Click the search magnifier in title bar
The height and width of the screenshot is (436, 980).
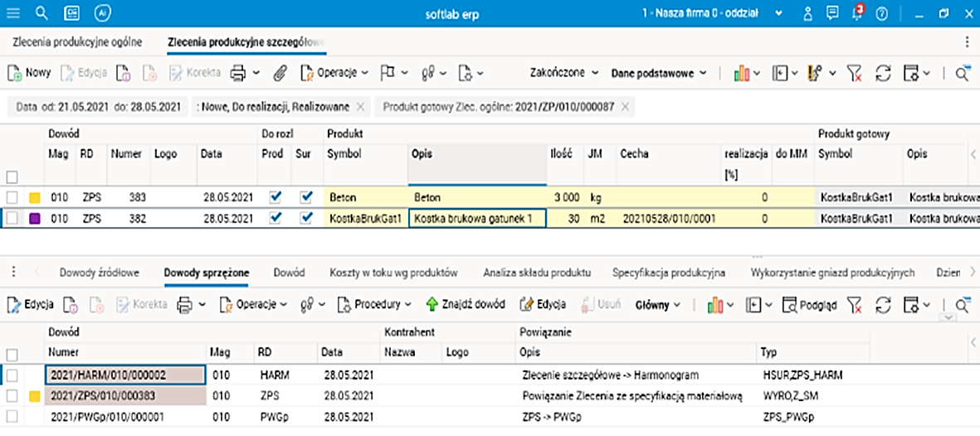tap(42, 13)
